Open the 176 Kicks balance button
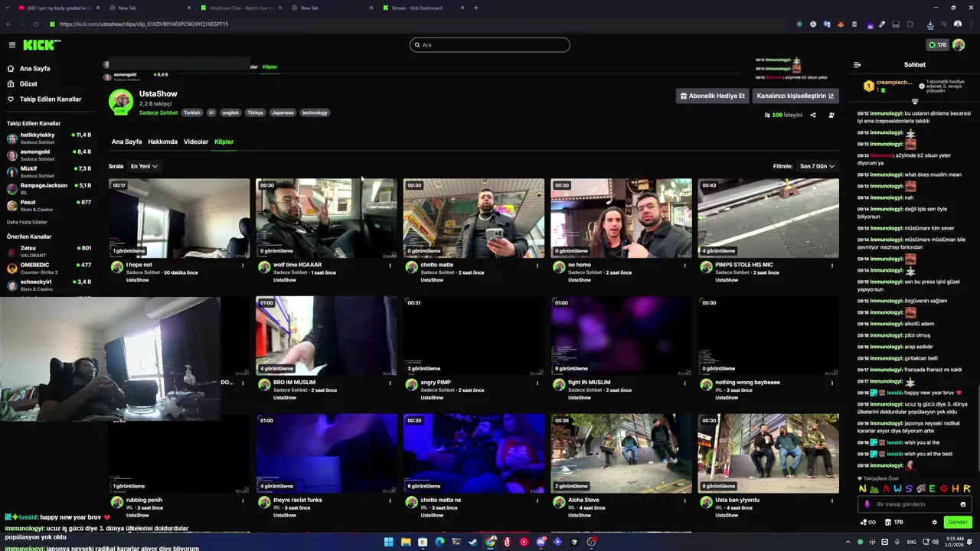Viewport: 980px width, 551px height. pos(937,45)
